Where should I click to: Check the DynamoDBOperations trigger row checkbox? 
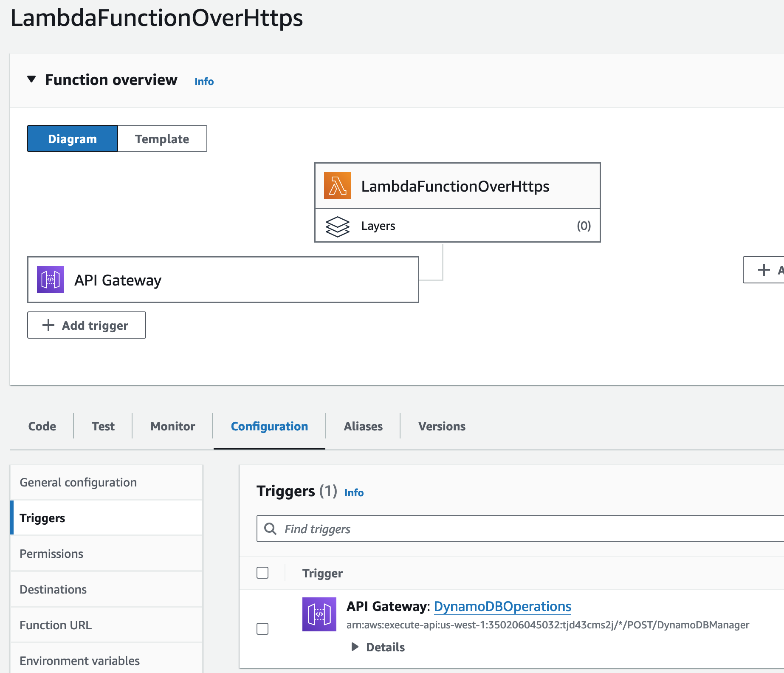click(262, 629)
